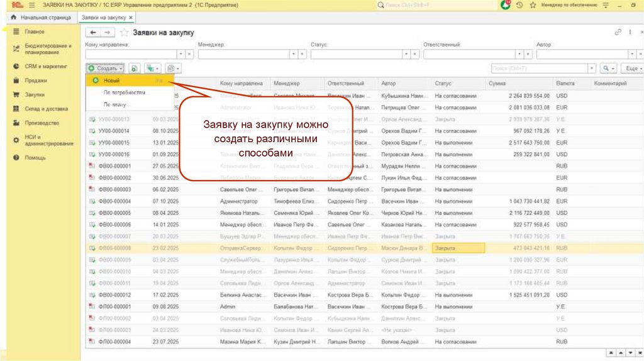
Task: Sort by the Комментарий column header
Action: [618, 83]
